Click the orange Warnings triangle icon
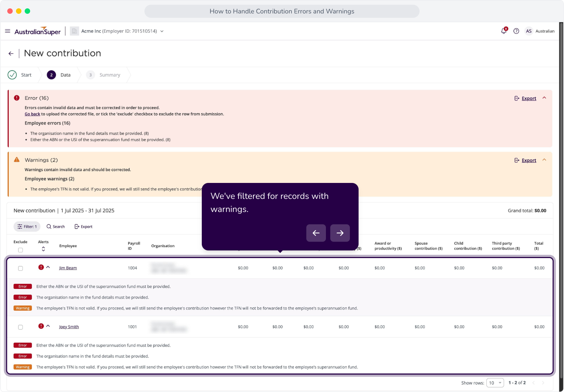 coord(17,160)
